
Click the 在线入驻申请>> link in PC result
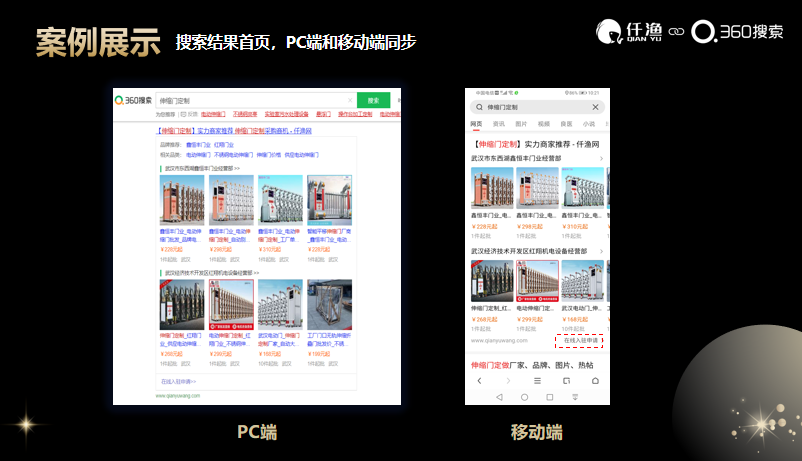point(179,382)
